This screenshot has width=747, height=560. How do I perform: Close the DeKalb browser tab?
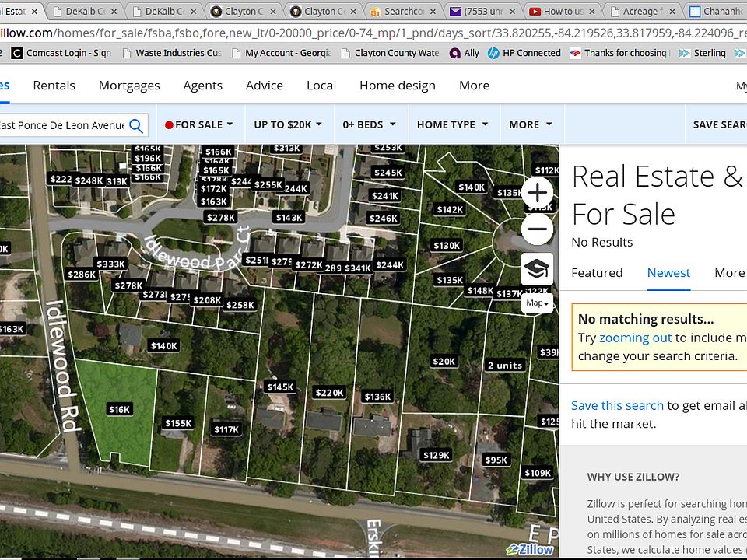(115, 12)
